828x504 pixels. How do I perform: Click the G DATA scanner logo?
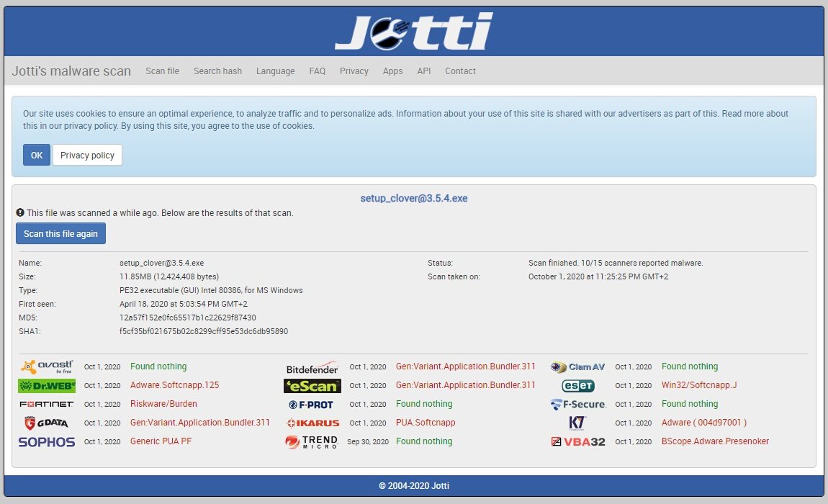click(47, 423)
